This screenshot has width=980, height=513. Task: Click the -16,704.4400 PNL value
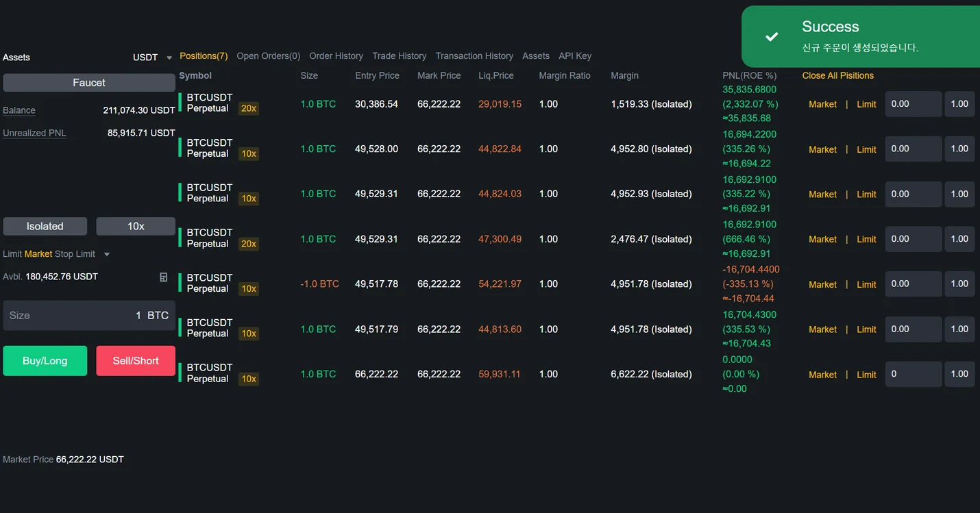point(751,270)
